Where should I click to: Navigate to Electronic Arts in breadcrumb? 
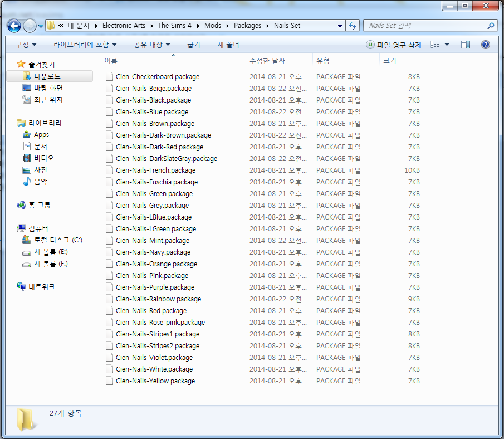click(124, 26)
